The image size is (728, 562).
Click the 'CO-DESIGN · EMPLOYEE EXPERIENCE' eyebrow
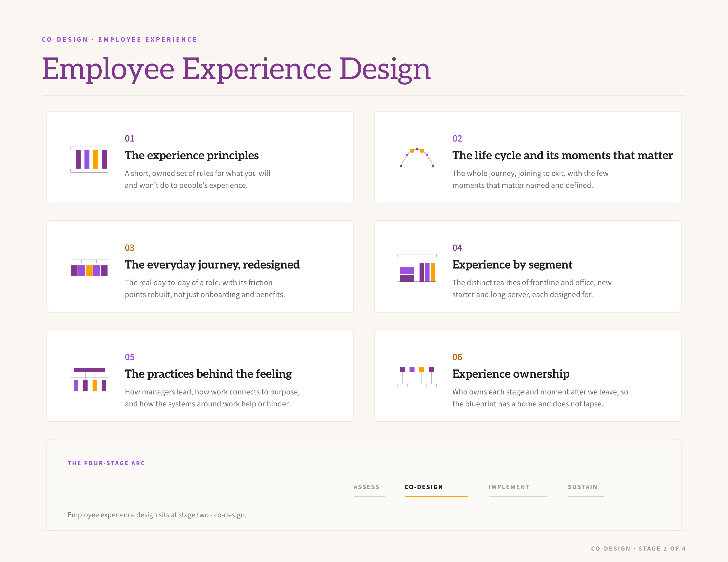click(x=119, y=39)
